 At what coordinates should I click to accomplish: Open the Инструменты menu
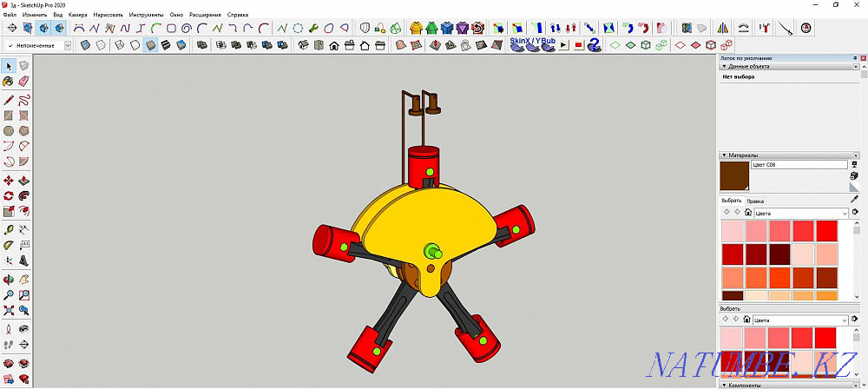click(x=146, y=15)
